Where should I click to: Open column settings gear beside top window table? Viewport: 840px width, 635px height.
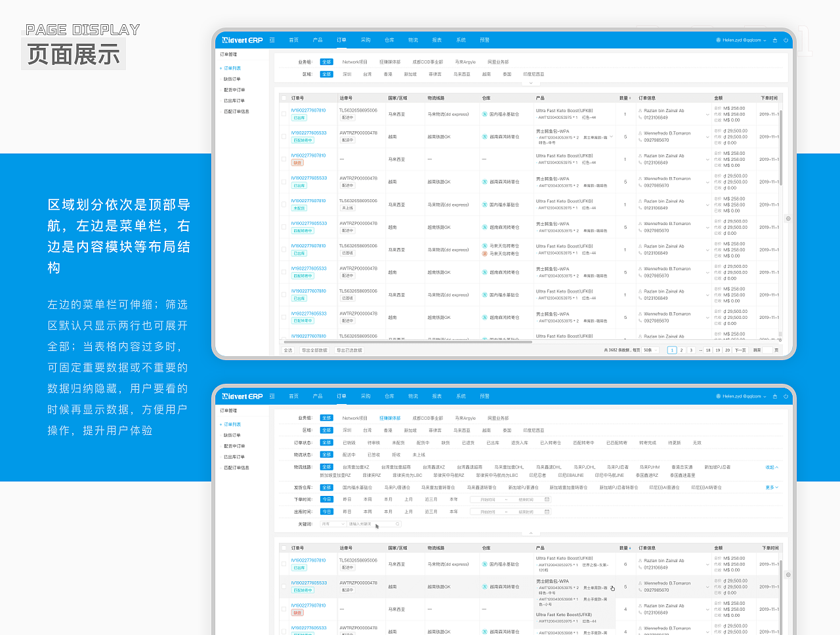(788, 218)
